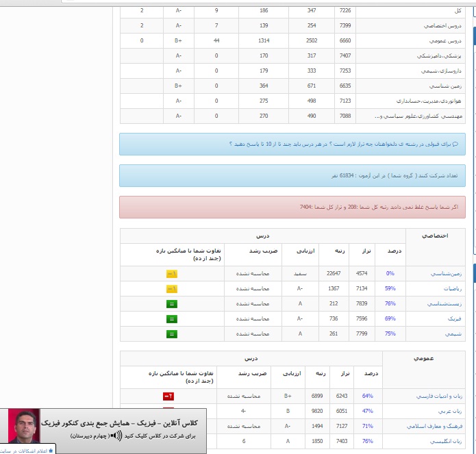Open the زمین‌شناسی subject link

coord(447,274)
